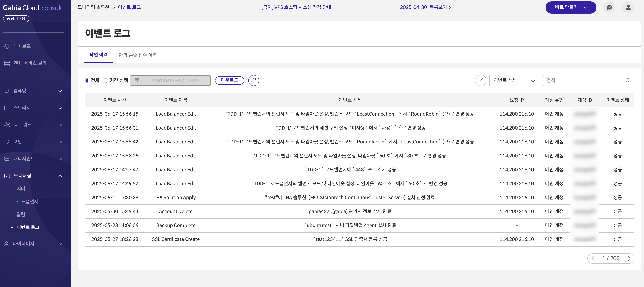
Task: Switch to 관리 콘솔 접속 이력 tab
Action: [137, 55]
